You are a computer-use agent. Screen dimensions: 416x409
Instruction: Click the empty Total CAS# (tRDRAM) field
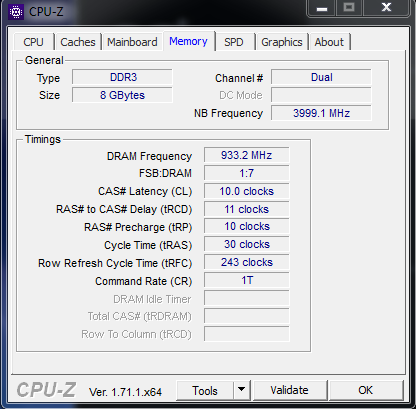point(247,316)
